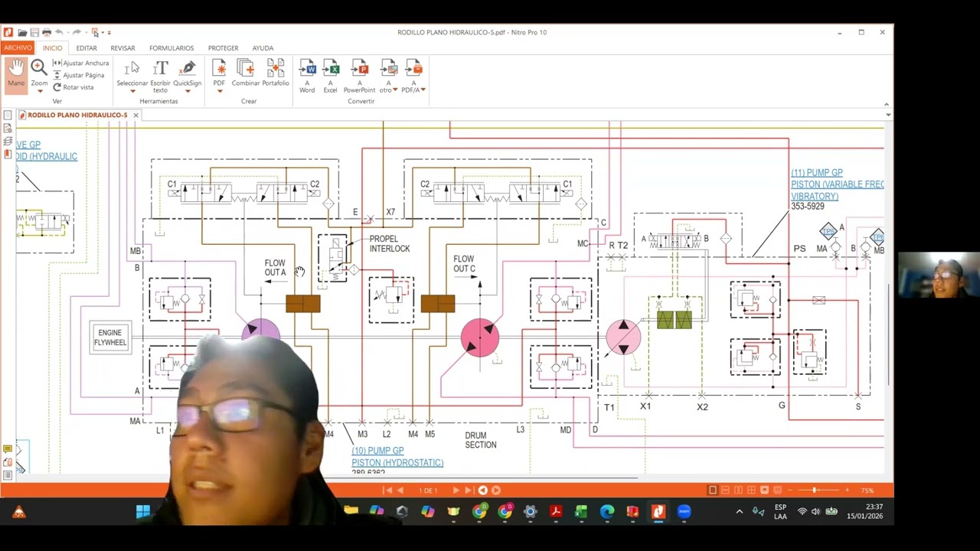Create a Portafolio
Screen dimensions: 980x551
(x=276, y=73)
